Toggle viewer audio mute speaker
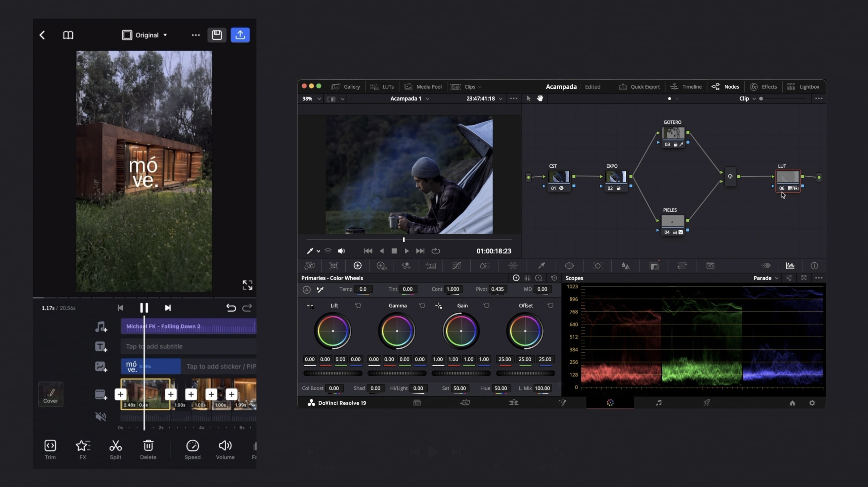 [341, 251]
